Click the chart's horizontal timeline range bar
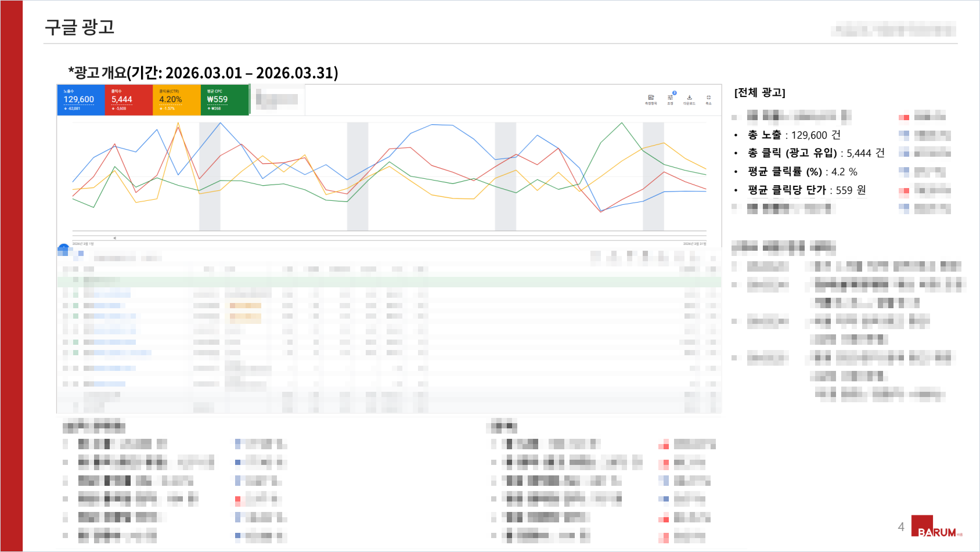This screenshot has width=980, height=552. coord(389,238)
